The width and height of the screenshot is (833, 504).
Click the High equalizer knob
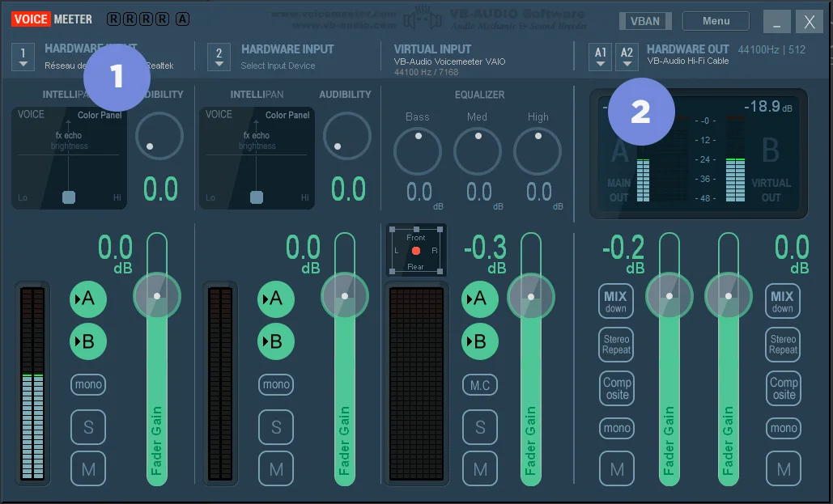(x=538, y=151)
